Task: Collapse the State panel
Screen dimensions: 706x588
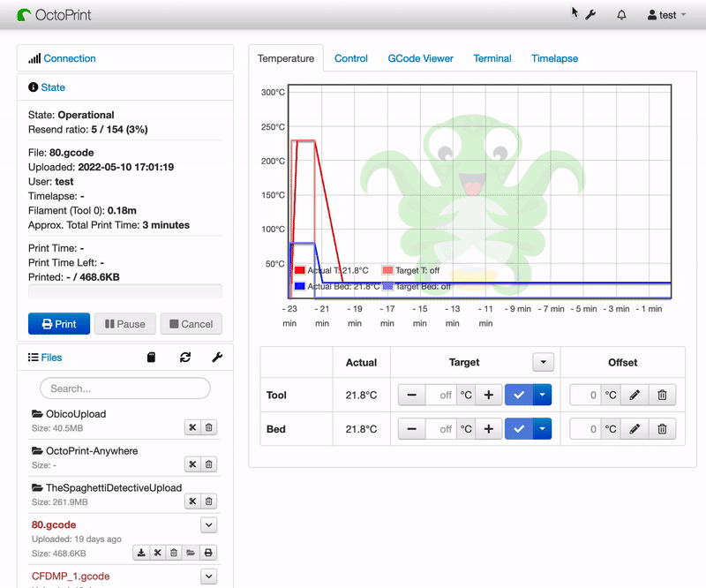Action: tap(53, 87)
